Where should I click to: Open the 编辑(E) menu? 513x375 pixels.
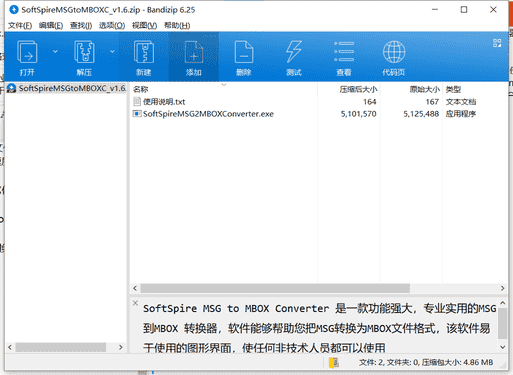51,25
